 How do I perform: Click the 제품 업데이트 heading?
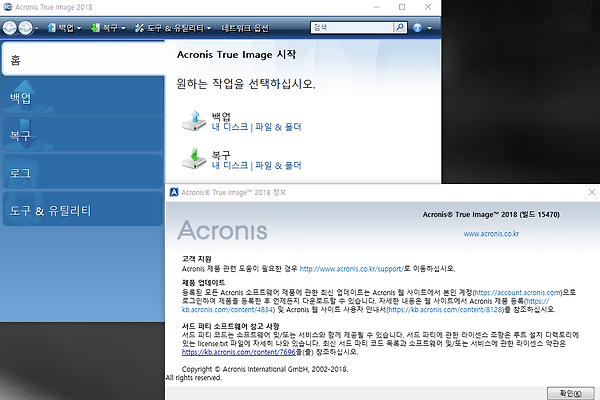203,283
